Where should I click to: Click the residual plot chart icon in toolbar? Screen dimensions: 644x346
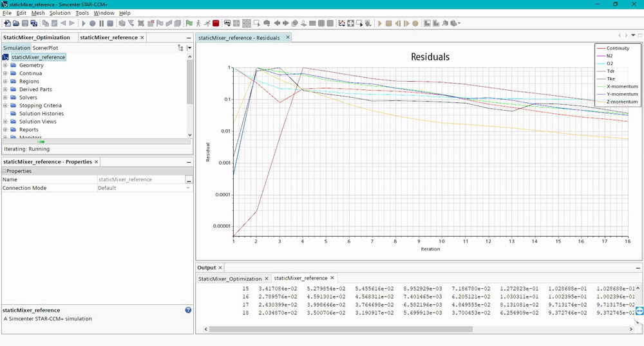point(342,23)
